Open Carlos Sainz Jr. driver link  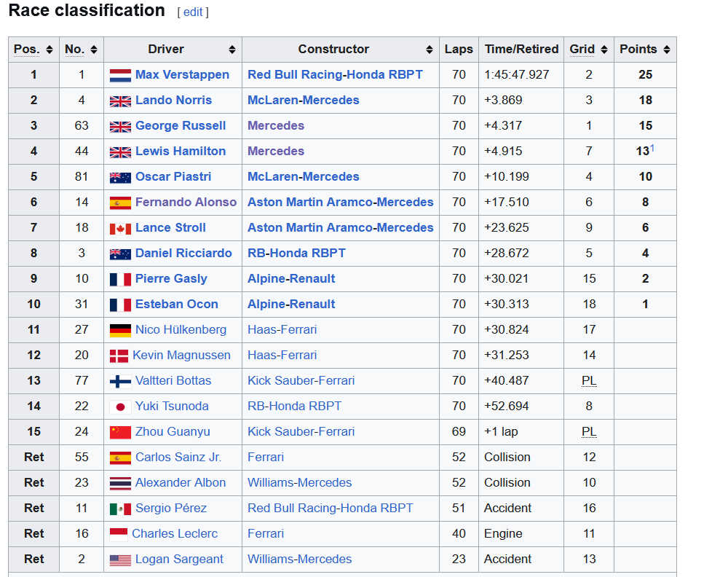[x=178, y=458]
